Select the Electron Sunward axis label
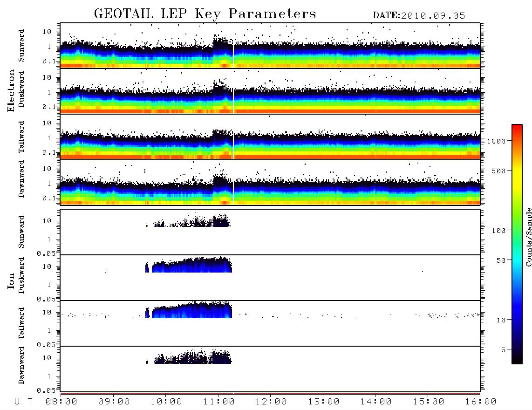Screen dimensions: 532x410 [21, 46]
